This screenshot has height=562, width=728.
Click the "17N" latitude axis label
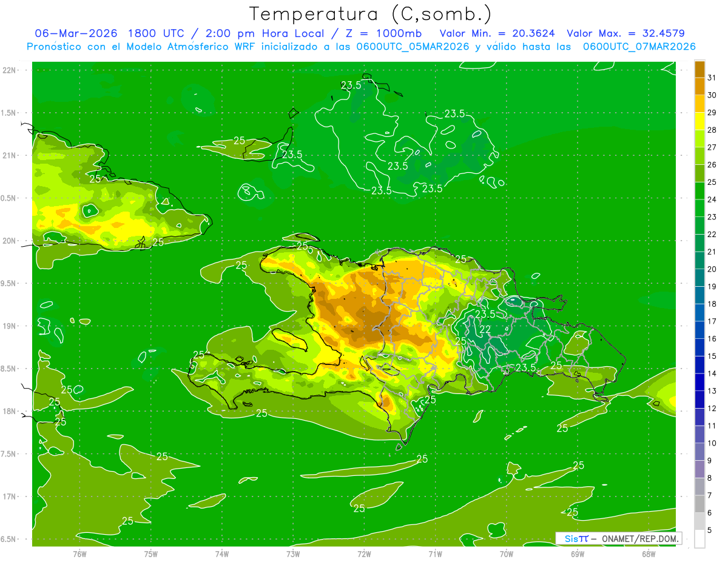9,497
